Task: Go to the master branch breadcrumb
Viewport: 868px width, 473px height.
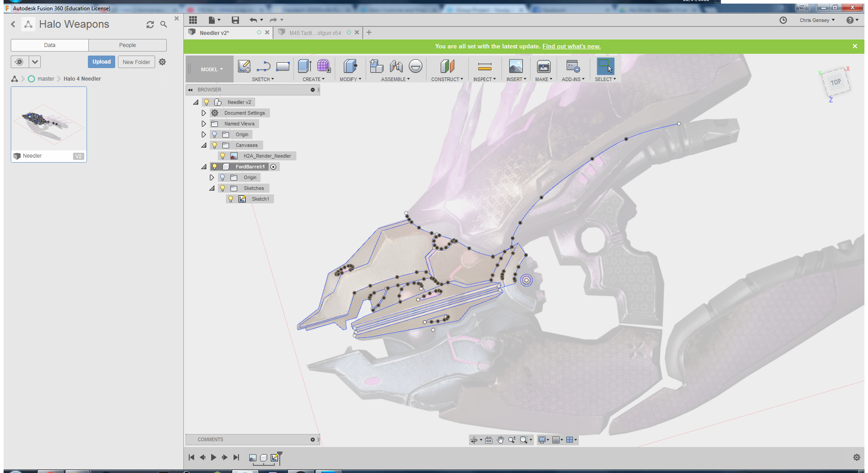Action: [x=46, y=79]
